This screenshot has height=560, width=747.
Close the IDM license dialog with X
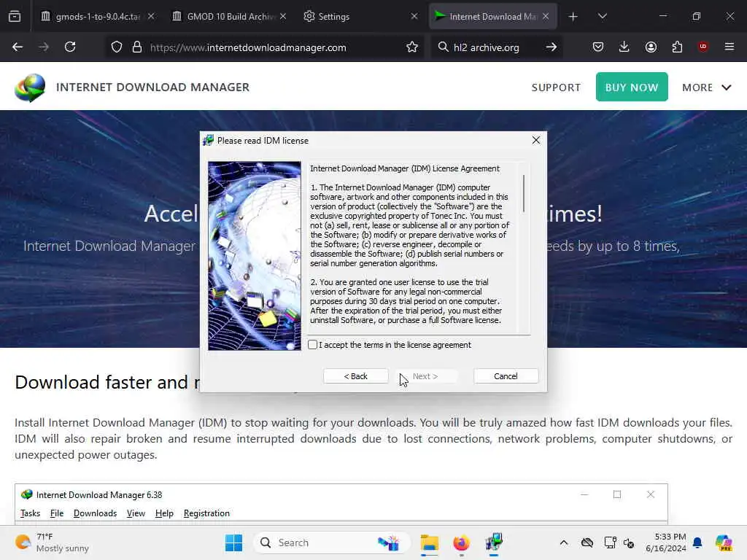coord(536,140)
